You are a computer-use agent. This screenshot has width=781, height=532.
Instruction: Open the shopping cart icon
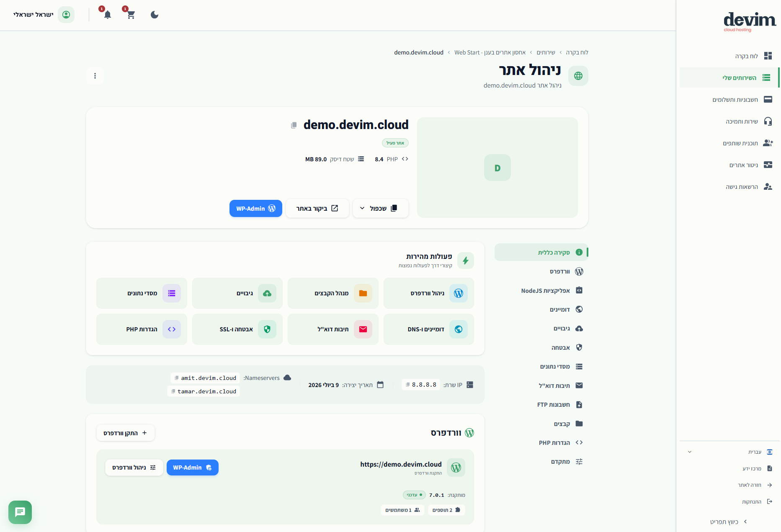click(131, 15)
